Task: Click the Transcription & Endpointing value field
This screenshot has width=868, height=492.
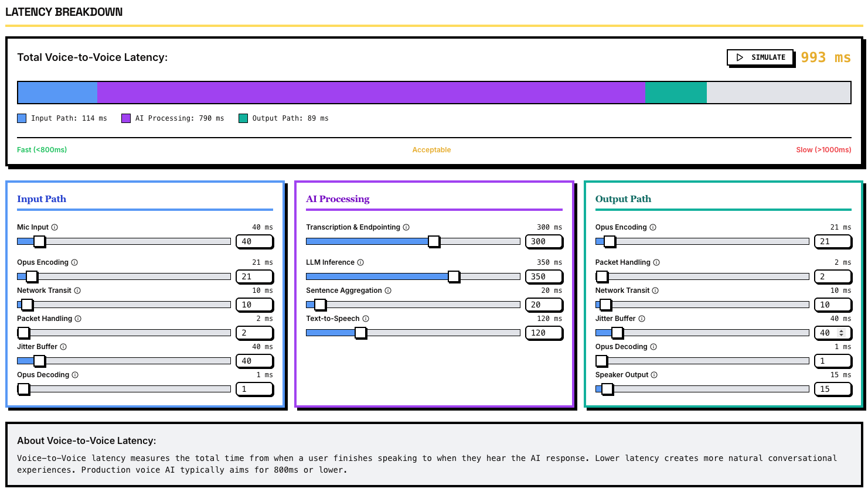Action: 544,241
